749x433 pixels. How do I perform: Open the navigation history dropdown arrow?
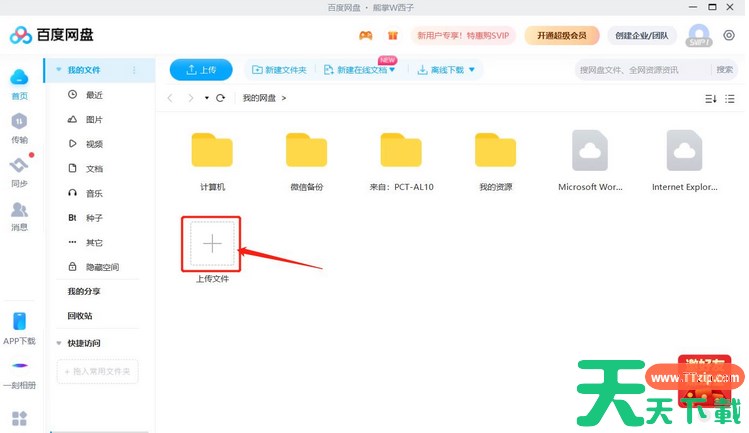(207, 98)
